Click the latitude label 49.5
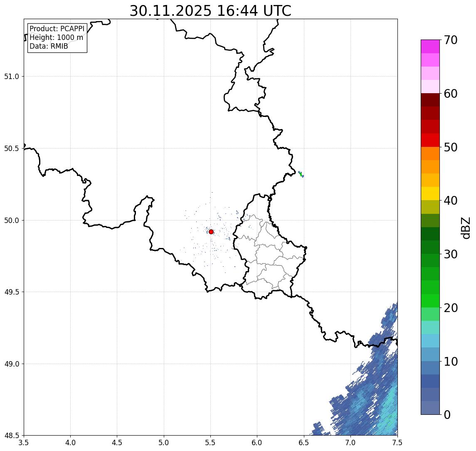Viewport: 476px width, 451px height. [x=12, y=292]
